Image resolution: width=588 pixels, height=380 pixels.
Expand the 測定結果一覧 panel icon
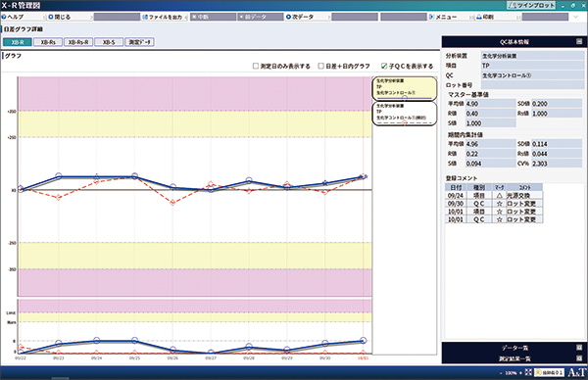(579, 358)
